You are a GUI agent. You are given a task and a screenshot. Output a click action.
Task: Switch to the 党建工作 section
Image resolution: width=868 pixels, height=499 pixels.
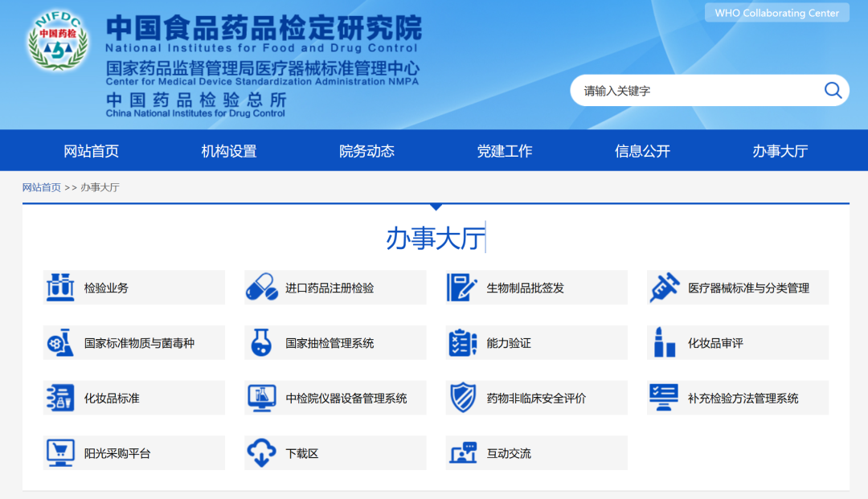pos(504,150)
